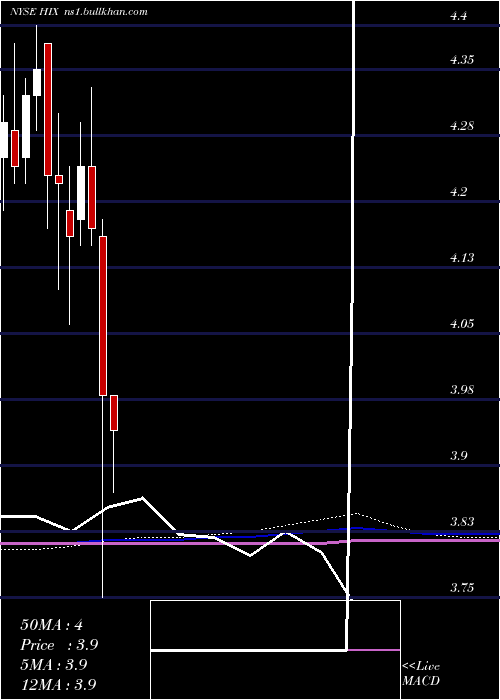Image resolution: width=500 pixels, height=700 pixels.
Task: Click the 50MA : 4 readout
Action: pyautogui.click(x=51, y=625)
